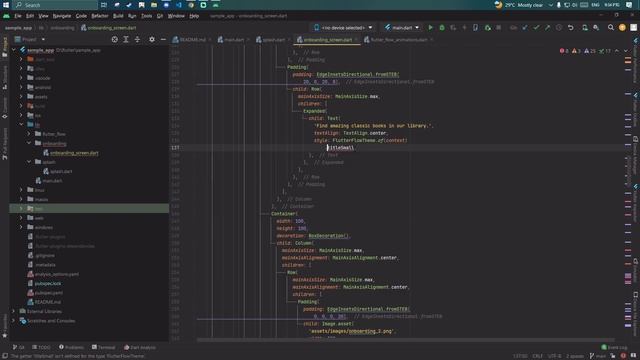Open the no device selected dropdown
This screenshot has height=360, width=640.
[x=343, y=28]
